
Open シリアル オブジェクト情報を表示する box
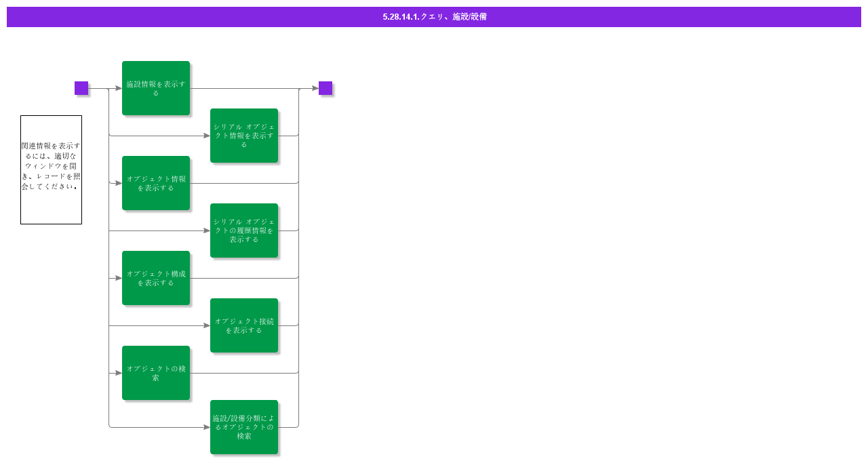point(244,136)
